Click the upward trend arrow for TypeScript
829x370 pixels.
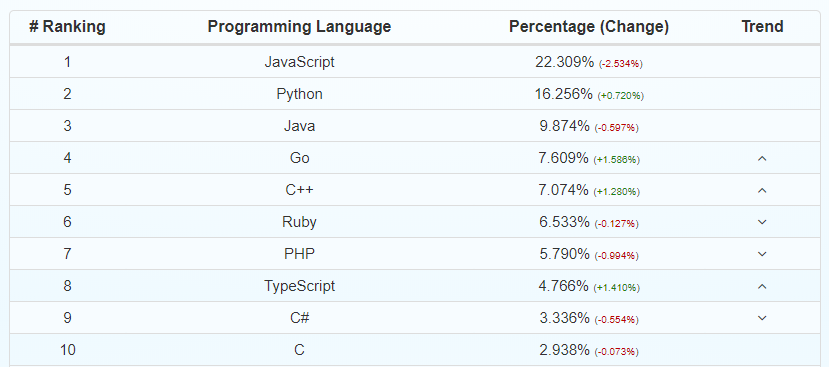coord(762,286)
